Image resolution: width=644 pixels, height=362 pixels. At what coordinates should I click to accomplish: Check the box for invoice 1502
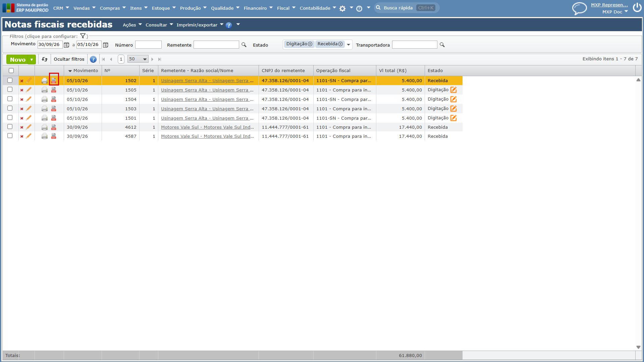point(10,80)
